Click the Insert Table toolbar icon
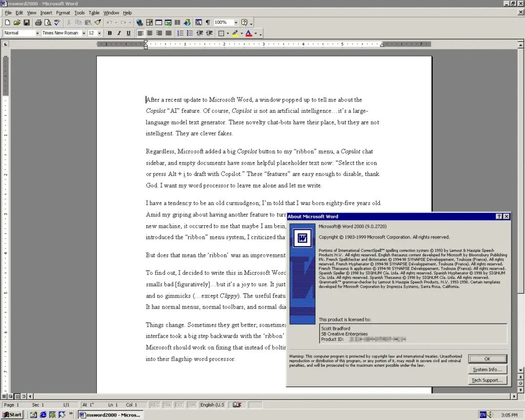The image size is (525, 420). 158,23
